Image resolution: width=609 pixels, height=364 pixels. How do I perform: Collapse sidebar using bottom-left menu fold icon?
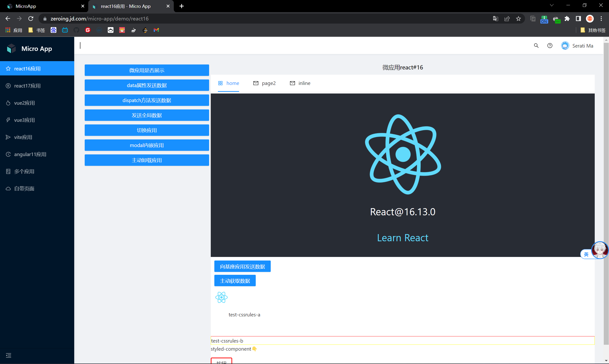coord(9,355)
